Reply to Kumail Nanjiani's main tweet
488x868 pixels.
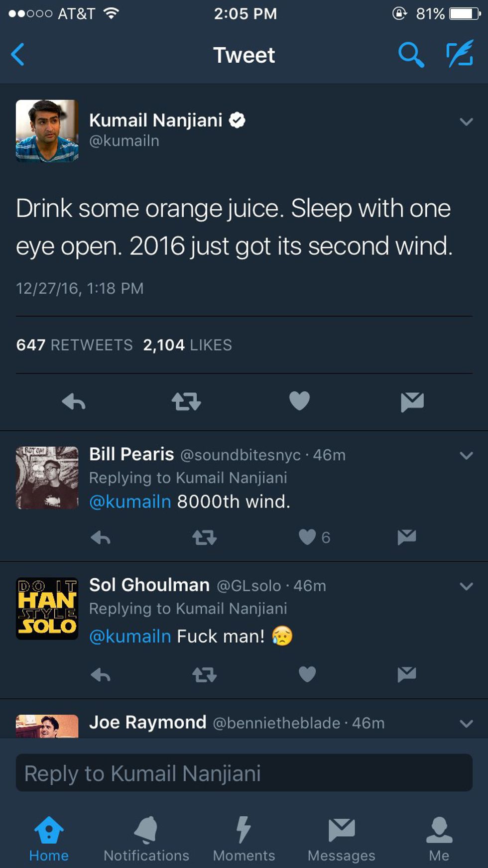[x=74, y=401]
